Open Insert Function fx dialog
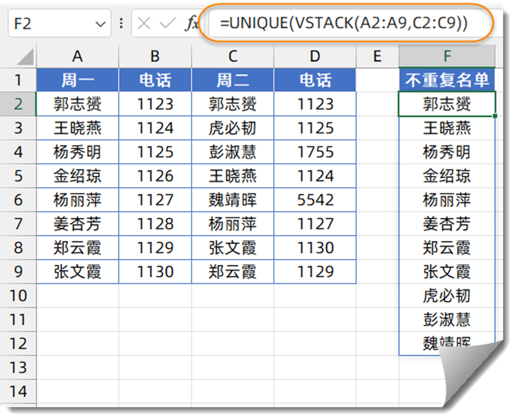This screenshot has width=516, height=420. 191,24
